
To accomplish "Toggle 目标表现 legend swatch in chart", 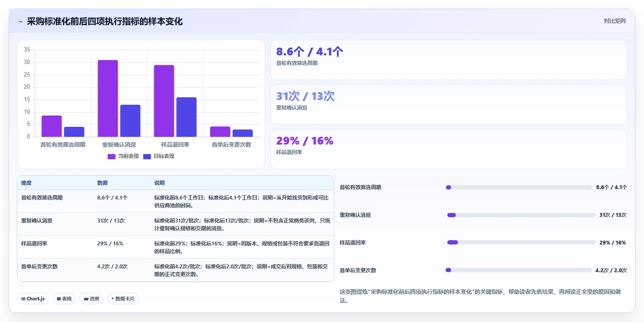I will [x=147, y=156].
